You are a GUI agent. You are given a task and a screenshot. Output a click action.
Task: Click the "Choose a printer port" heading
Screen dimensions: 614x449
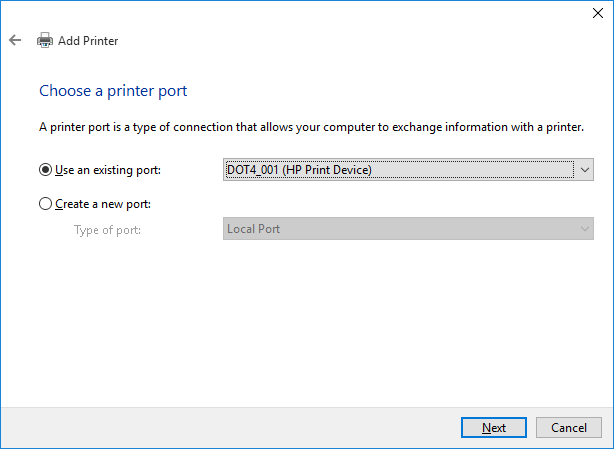click(x=113, y=91)
